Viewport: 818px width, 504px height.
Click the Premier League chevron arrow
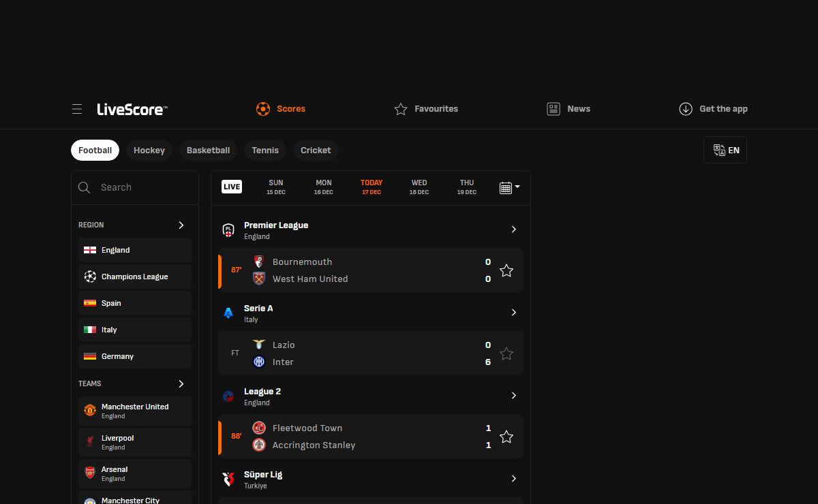click(x=514, y=230)
